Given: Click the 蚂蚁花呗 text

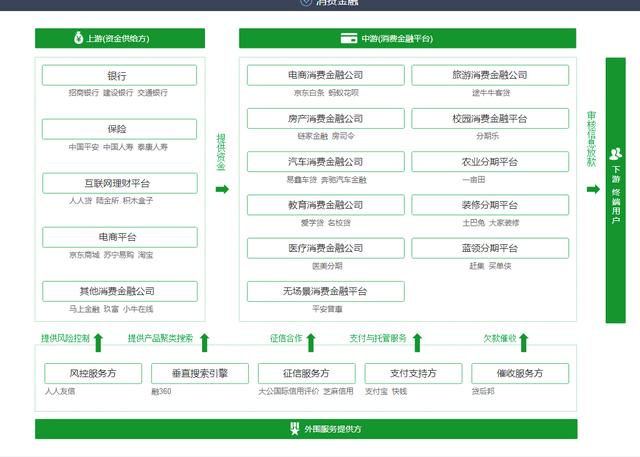Looking at the screenshot, I should (344, 93).
